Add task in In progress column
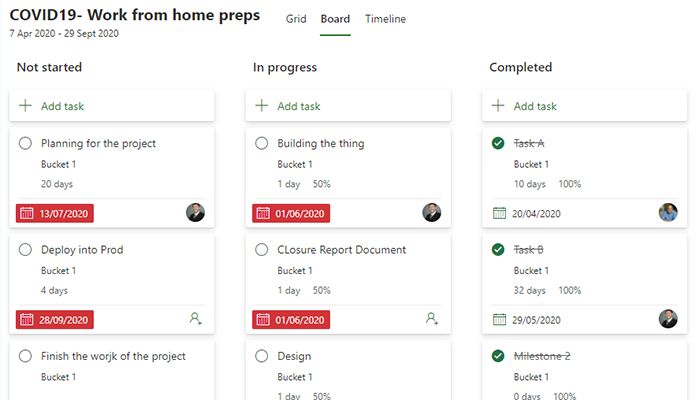This screenshot has width=700, height=400. pos(299,106)
